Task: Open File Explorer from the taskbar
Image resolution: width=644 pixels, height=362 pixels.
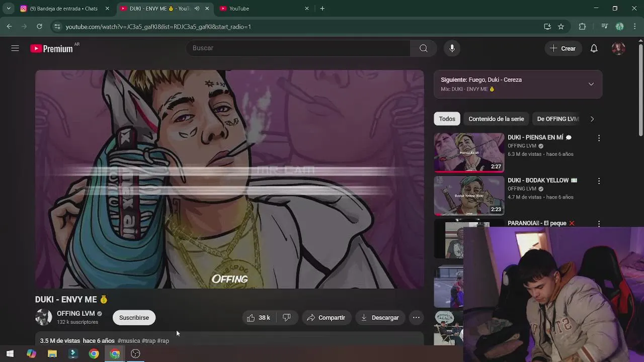Action: tap(52, 354)
